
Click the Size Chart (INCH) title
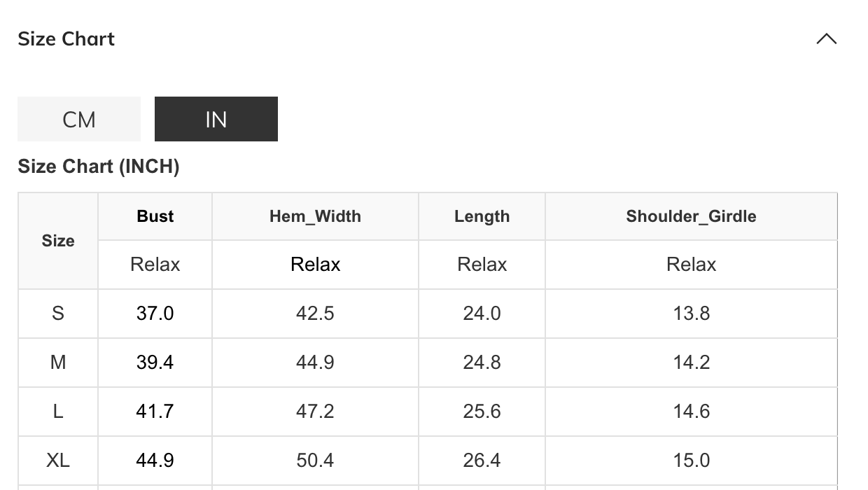point(99,167)
